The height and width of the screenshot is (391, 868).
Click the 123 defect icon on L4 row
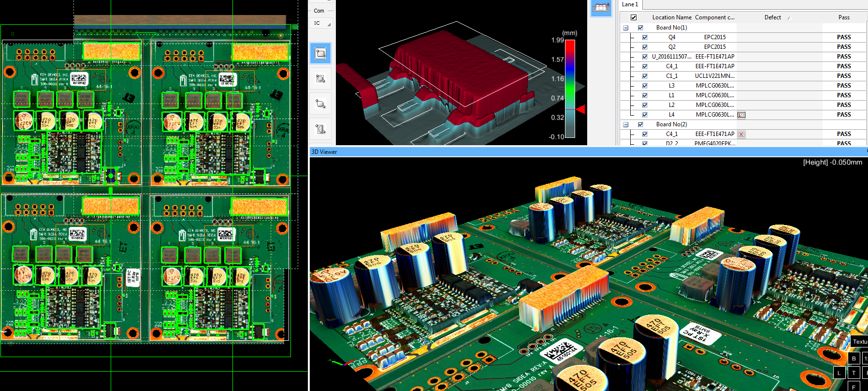pyautogui.click(x=741, y=115)
